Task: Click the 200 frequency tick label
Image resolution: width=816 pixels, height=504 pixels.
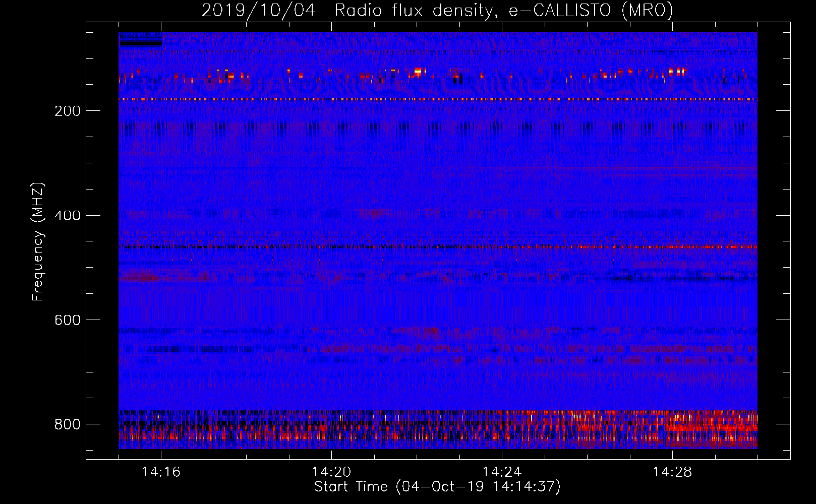Action: [x=68, y=111]
